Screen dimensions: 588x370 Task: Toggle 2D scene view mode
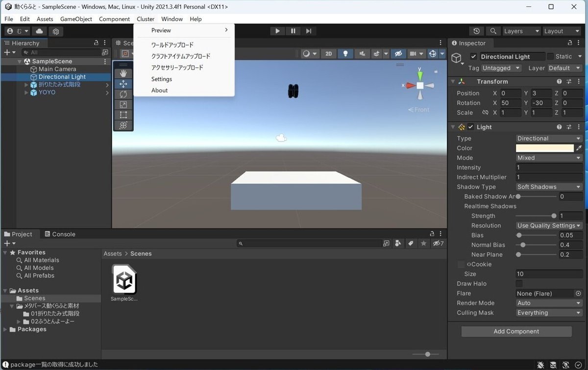(328, 54)
